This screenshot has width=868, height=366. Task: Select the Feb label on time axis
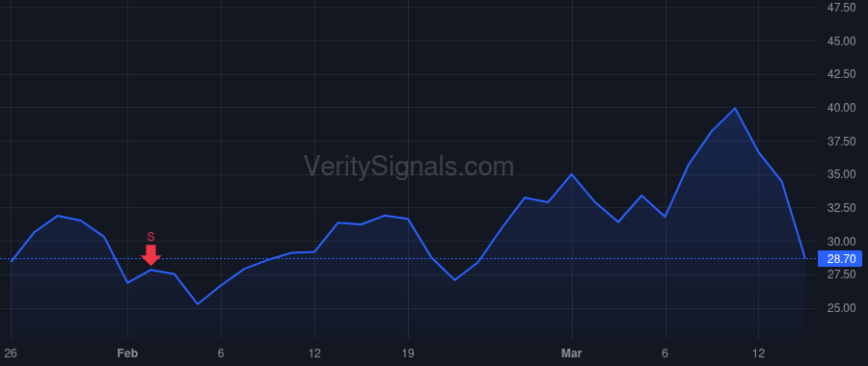tap(127, 353)
